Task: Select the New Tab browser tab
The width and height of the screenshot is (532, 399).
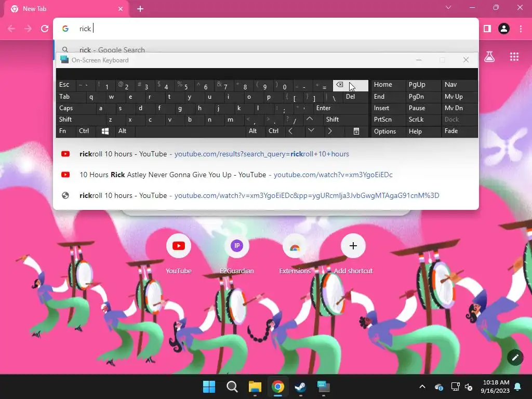Action: tap(66, 9)
